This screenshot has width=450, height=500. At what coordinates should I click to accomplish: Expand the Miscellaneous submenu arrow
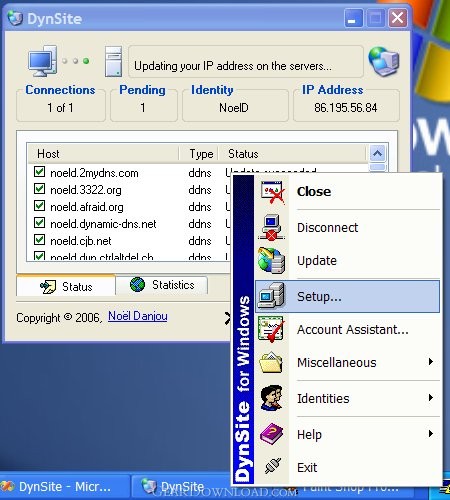[x=431, y=362]
